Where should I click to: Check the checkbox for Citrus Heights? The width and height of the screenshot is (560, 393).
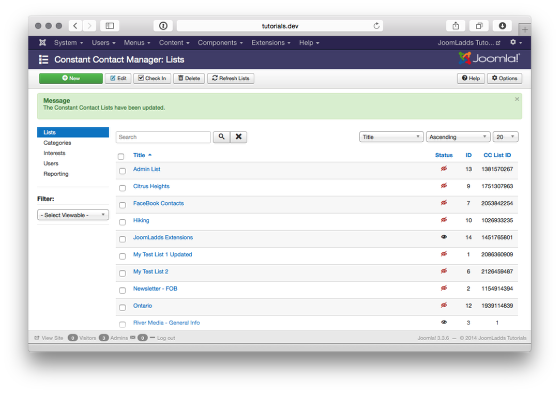122,188
